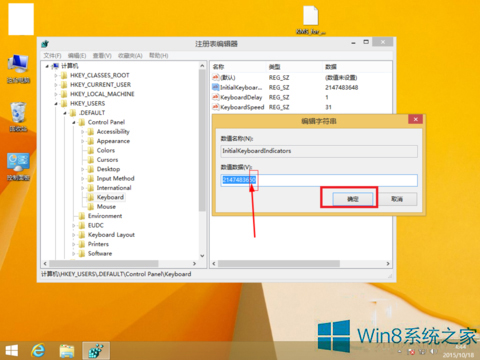Click the 2147483648 data cell
The width and height of the screenshot is (480, 360).
(x=342, y=87)
